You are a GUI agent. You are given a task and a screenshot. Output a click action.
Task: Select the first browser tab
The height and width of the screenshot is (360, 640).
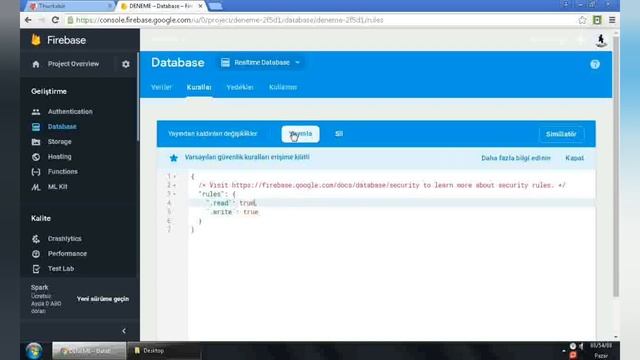(x=70, y=6)
